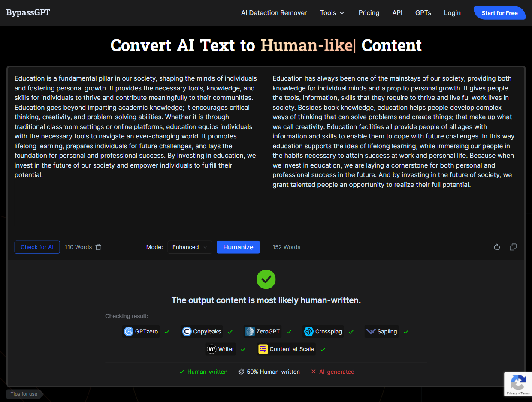Click Start for Free button
The image size is (532, 402).
(x=499, y=13)
